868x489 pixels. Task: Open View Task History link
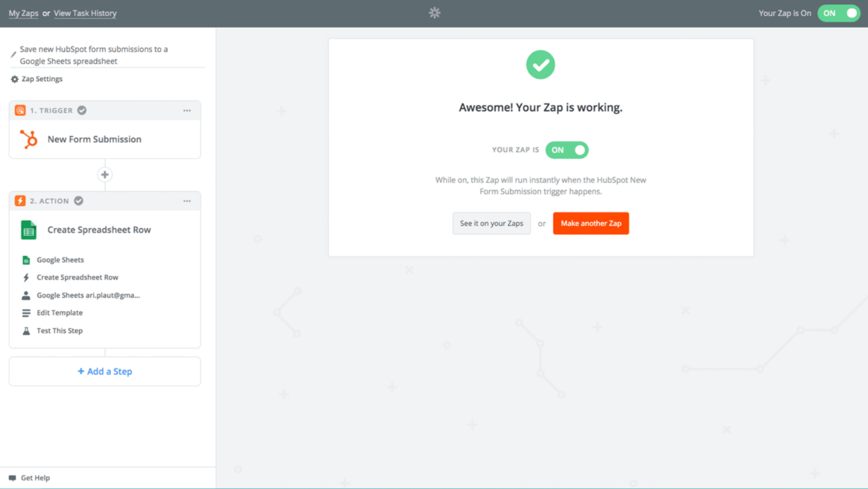point(85,13)
